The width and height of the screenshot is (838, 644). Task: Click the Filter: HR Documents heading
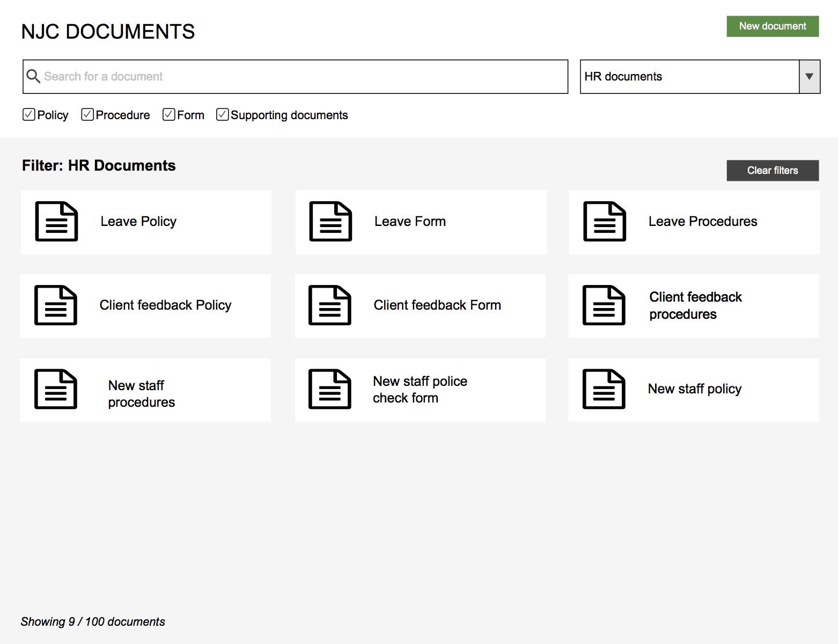pos(99,165)
